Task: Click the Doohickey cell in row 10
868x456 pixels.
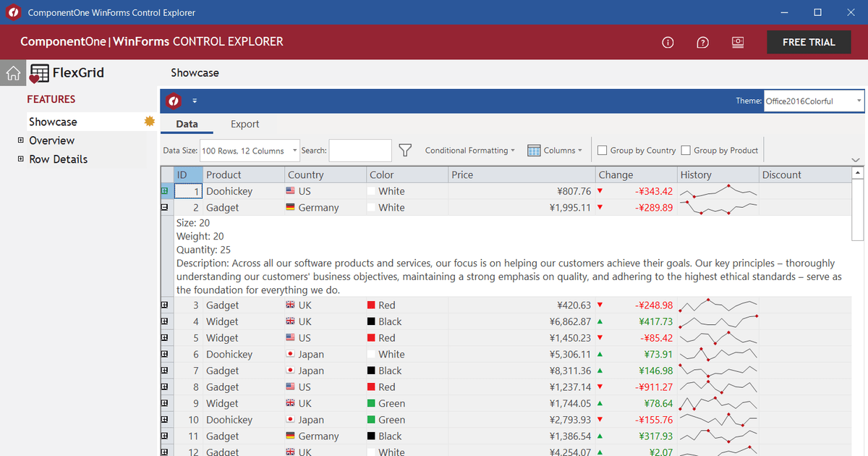Action: coord(244,420)
